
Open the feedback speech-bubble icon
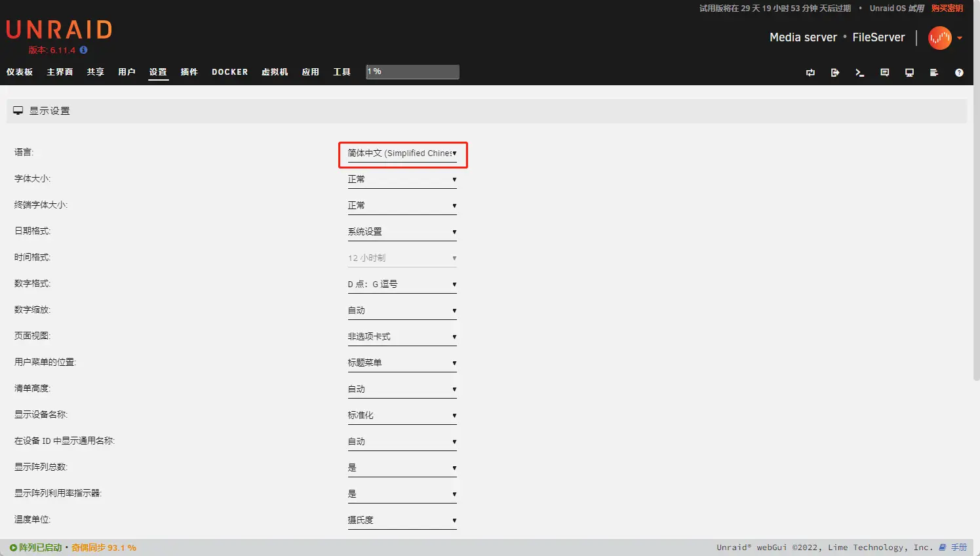pyautogui.click(x=884, y=73)
